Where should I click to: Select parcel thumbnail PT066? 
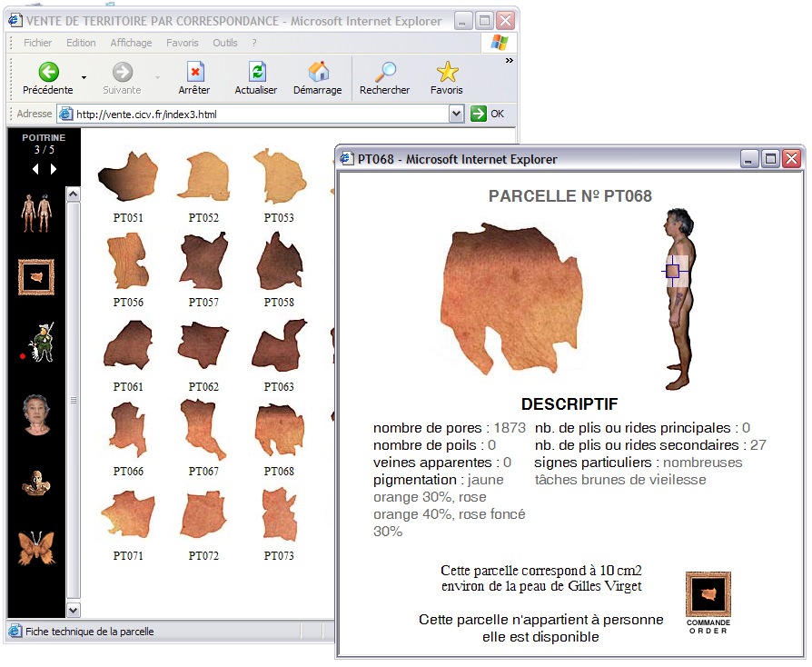128,430
